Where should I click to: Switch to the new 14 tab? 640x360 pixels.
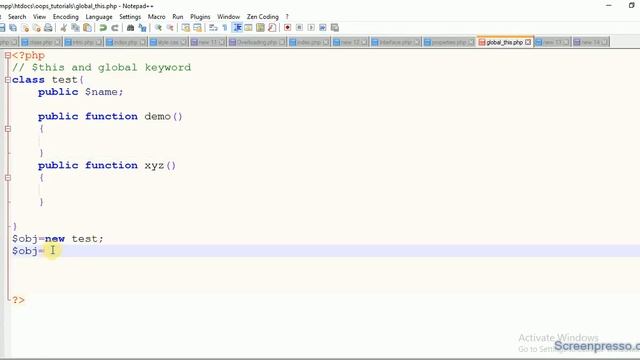pos(591,42)
